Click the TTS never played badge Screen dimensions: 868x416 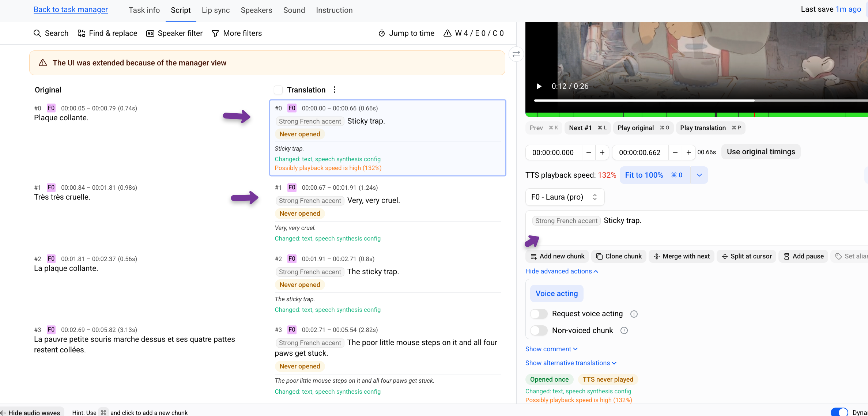(608, 379)
